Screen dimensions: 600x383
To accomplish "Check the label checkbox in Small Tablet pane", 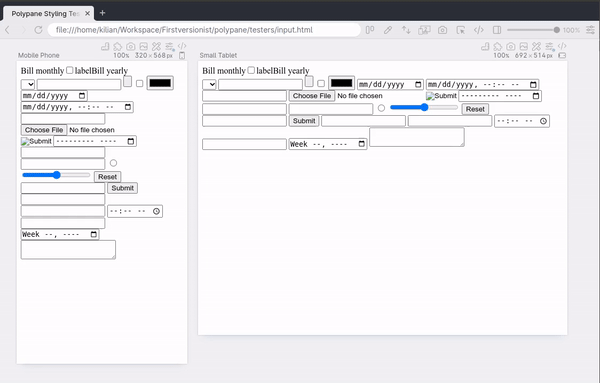I will [251, 70].
